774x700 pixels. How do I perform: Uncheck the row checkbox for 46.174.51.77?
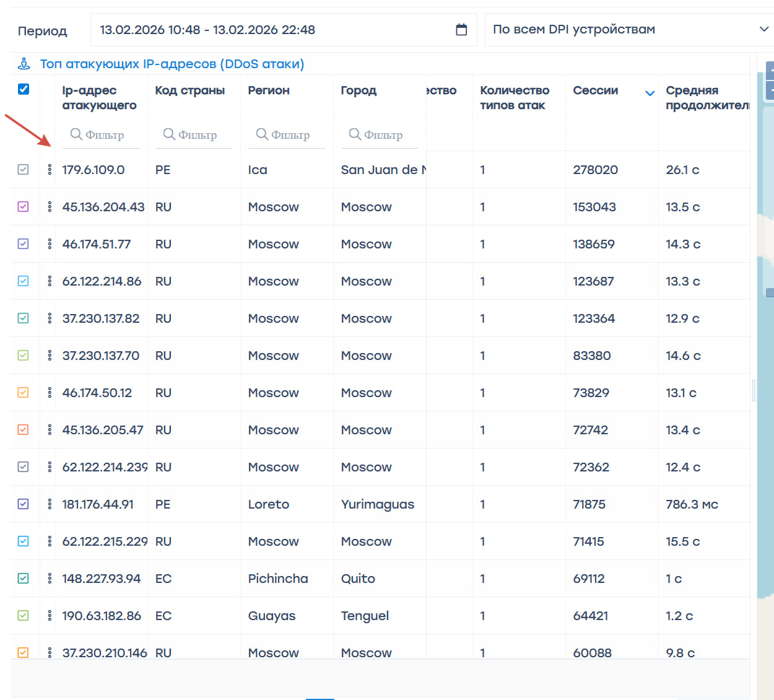tap(24, 244)
